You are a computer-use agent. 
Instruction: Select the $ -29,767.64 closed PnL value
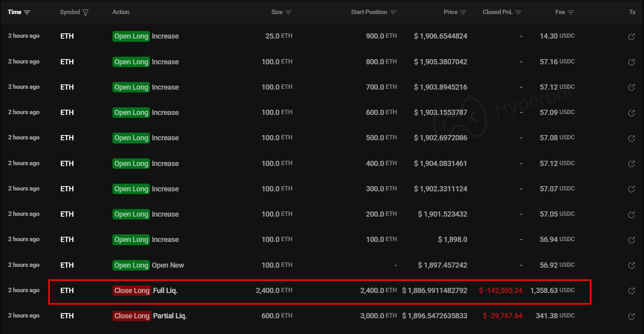click(x=503, y=316)
